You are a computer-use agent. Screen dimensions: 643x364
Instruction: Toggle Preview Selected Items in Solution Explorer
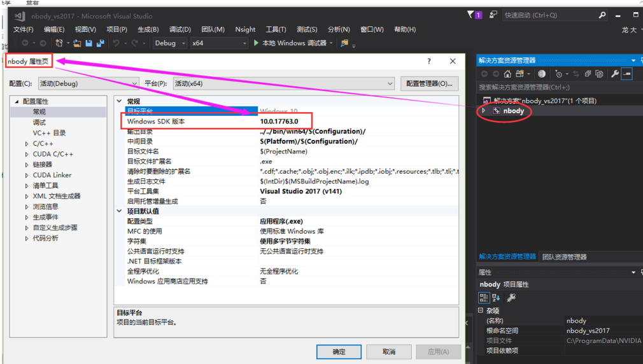[x=626, y=74]
